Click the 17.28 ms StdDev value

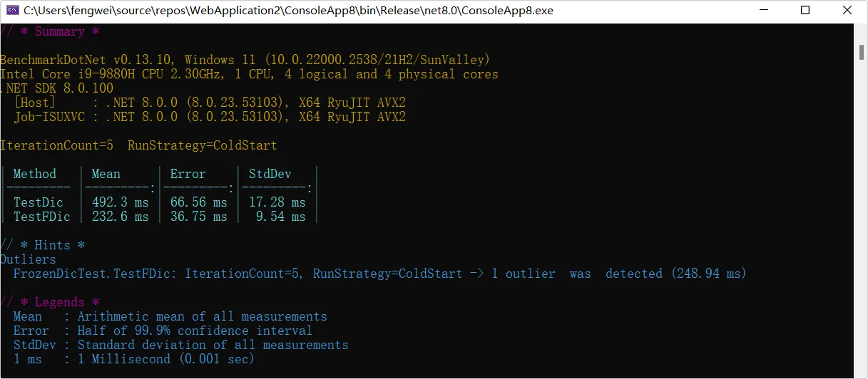coord(277,202)
